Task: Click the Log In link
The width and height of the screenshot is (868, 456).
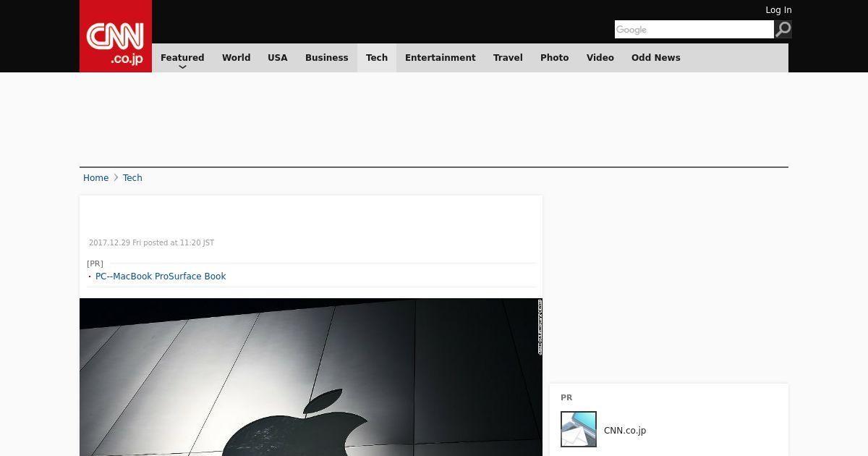Action: (778, 10)
